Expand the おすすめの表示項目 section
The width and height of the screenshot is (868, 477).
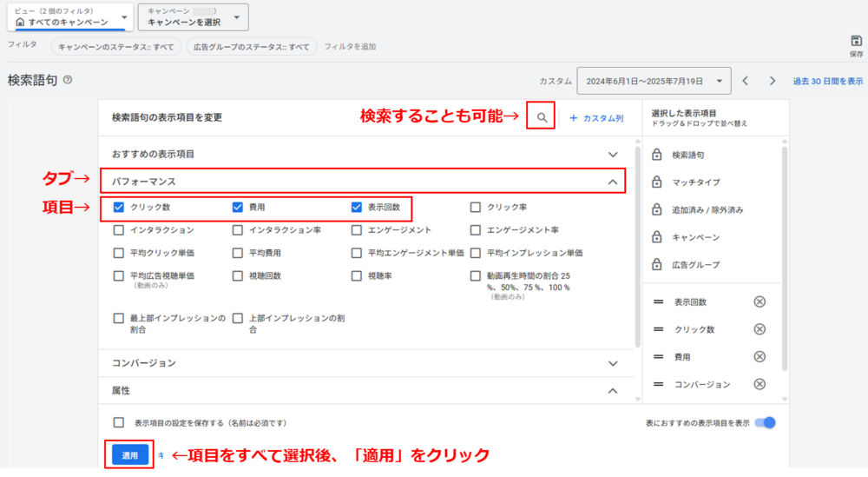click(x=613, y=154)
